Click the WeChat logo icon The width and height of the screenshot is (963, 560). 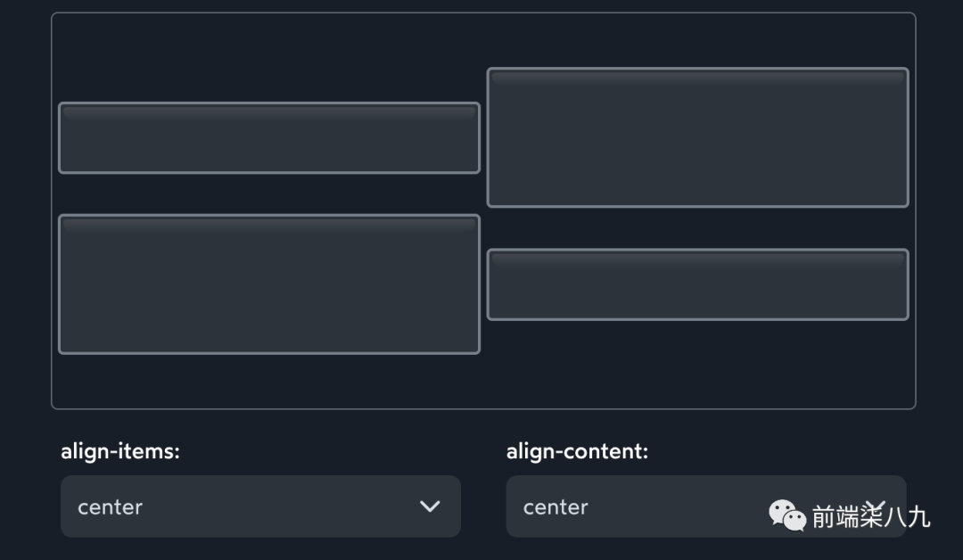pyautogui.click(x=787, y=515)
